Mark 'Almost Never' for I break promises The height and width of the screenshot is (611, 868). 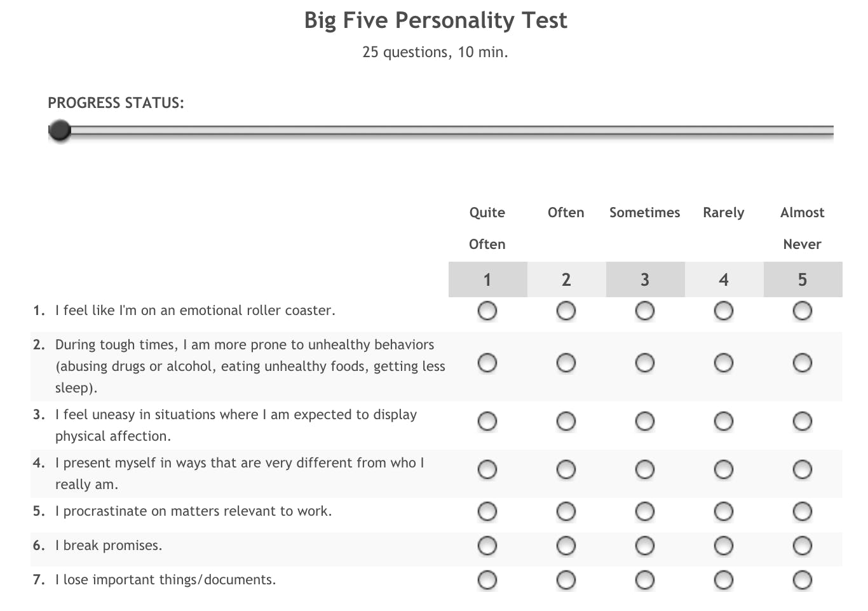pyautogui.click(x=803, y=546)
